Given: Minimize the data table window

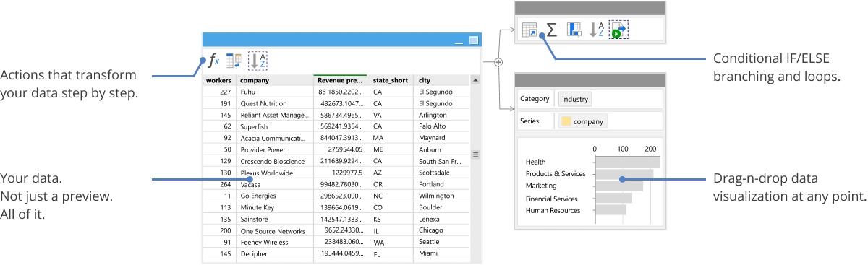Looking at the screenshot, I should (x=459, y=43).
